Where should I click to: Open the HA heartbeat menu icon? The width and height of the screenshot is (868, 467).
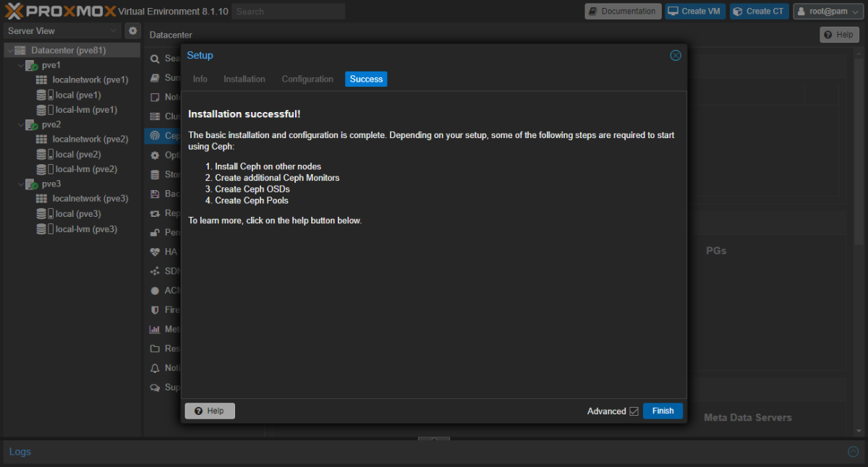pyautogui.click(x=155, y=252)
